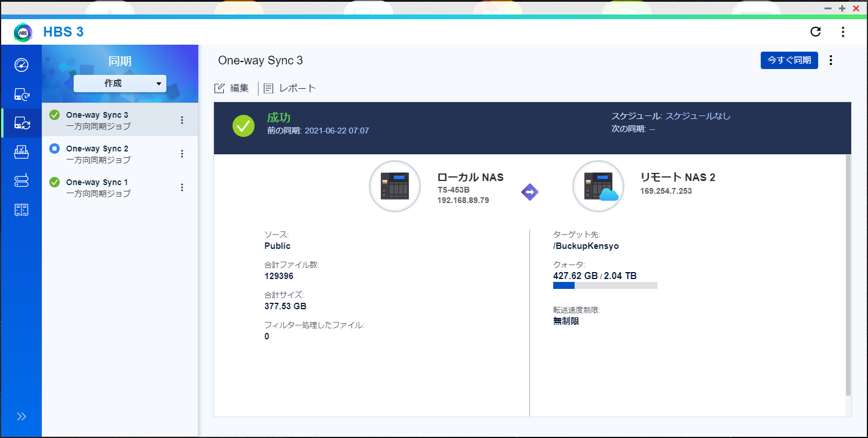Open options menu for One-way Sync 3
Viewport: 868px width, 438px height.
[x=182, y=120]
